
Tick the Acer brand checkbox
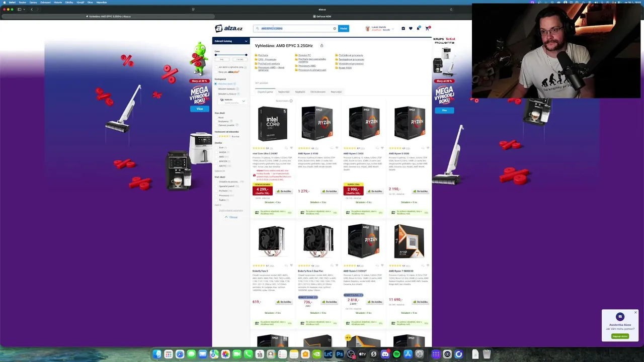[x=216, y=148]
